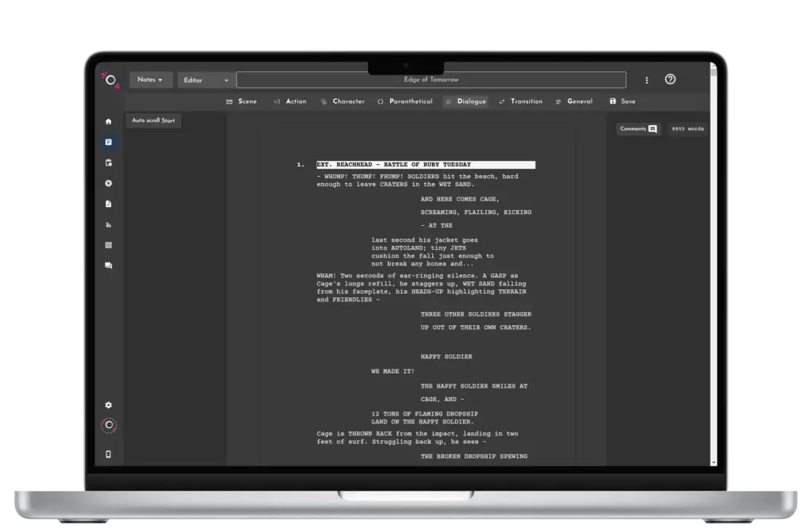This screenshot has height=528, width=812.
Task: Open the bar chart statistics icon in sidebar
Action: [108, 224]
